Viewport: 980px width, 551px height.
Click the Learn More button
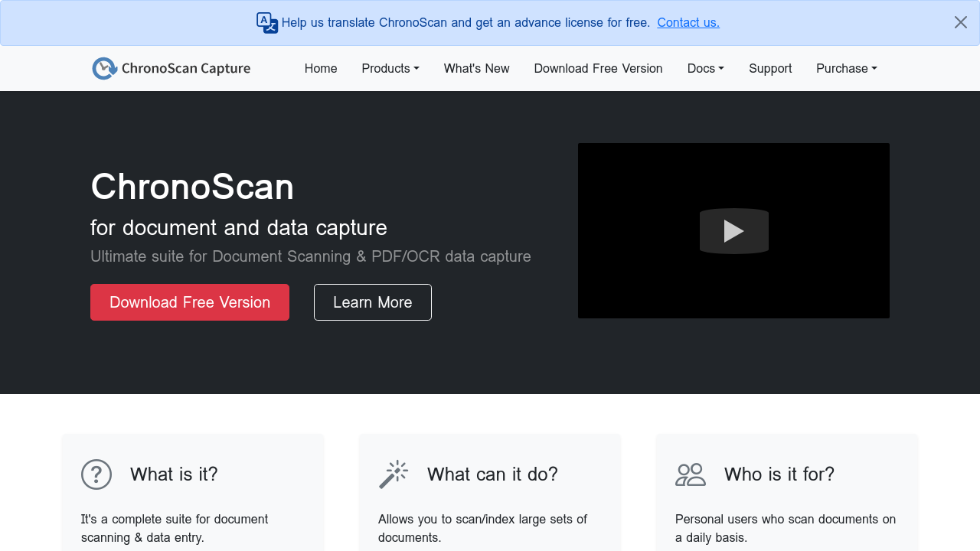click(372, 302)
